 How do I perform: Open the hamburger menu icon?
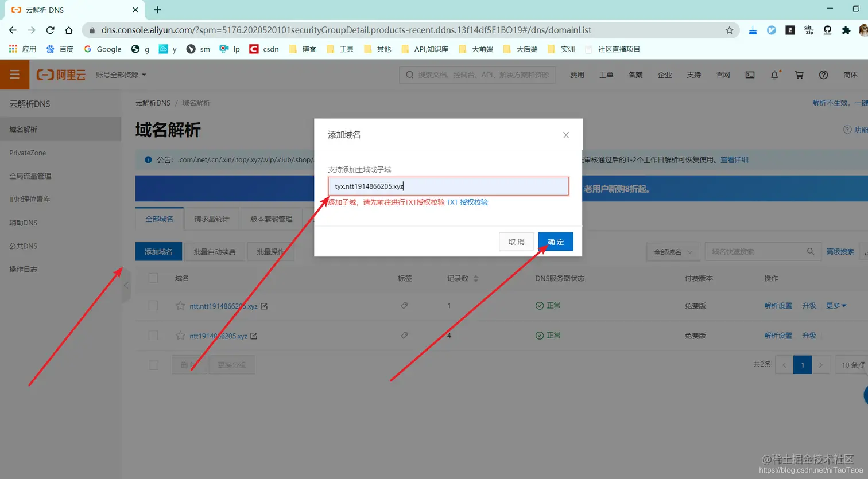(14, 75)
